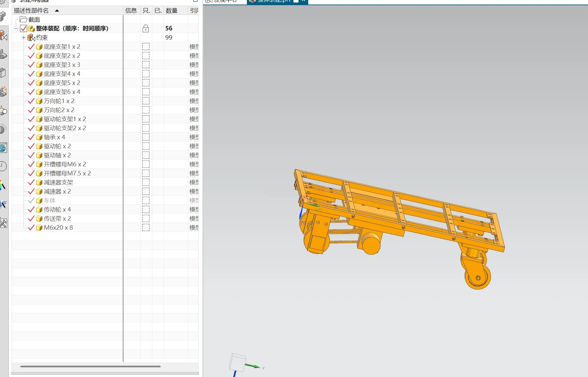Click the view triad cube in viewport
Image resolution: width=588 pixels, height=377 pixels.
(238, 362)
